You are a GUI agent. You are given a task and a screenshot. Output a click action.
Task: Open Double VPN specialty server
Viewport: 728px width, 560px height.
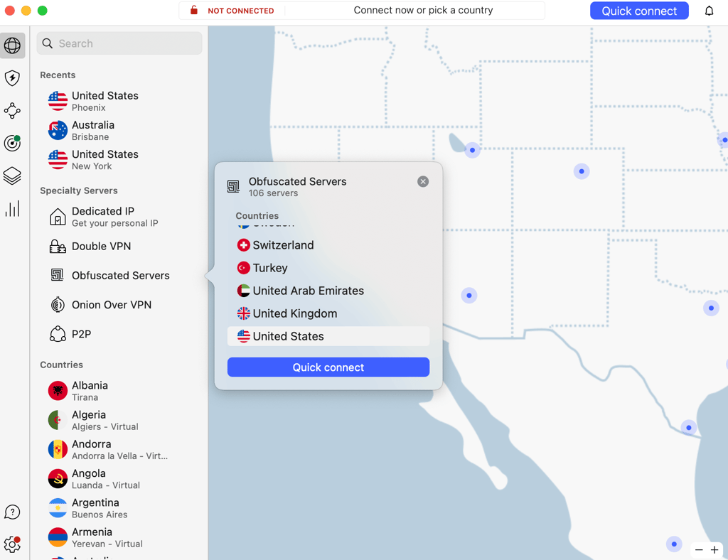(x=121, y=246)
